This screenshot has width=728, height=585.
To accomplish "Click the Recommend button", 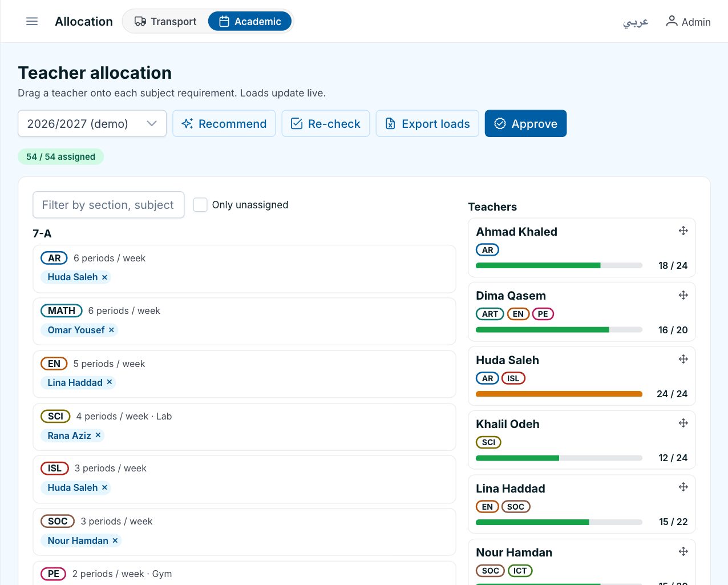I will pos(224,123).
